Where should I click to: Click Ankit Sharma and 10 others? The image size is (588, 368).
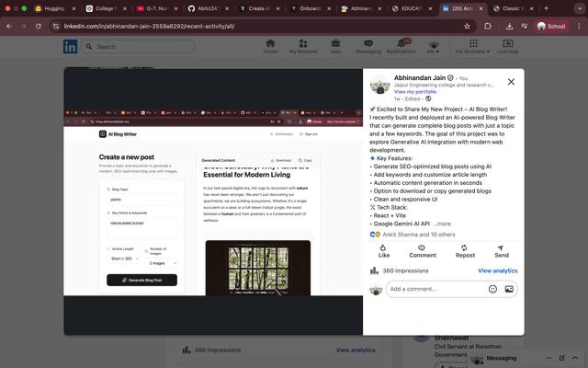point(419,235)
